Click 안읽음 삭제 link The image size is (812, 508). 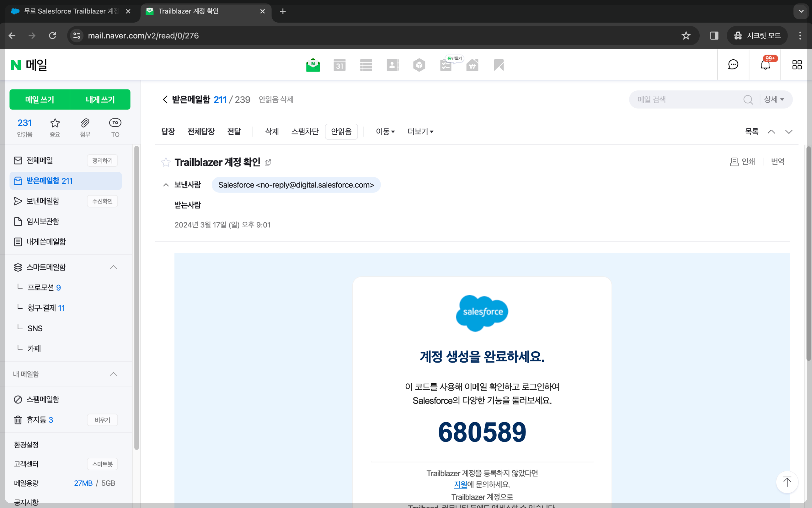[x=276, y=100]
